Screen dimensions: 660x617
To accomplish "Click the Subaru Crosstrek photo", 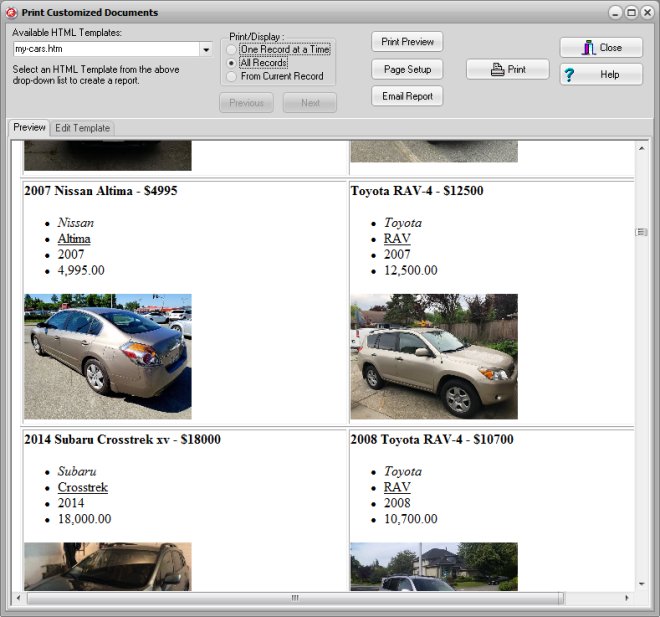I will (108, 566).
